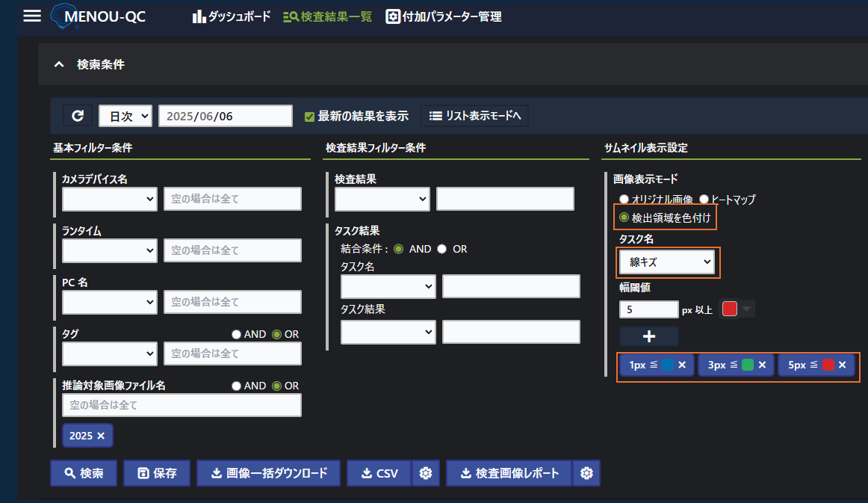Open 検査画像レポート settings gear
The width and height of the screenshot is (868, 503).
(586, 473)
